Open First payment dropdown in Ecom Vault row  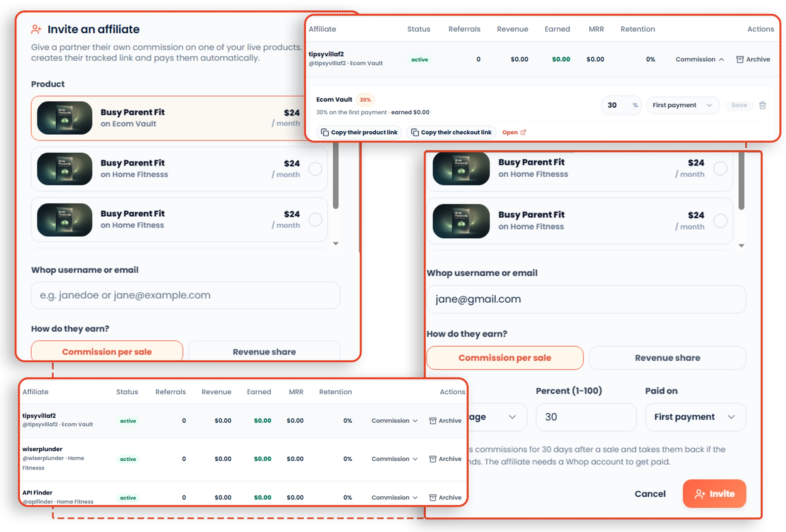(x=682, y=105)
